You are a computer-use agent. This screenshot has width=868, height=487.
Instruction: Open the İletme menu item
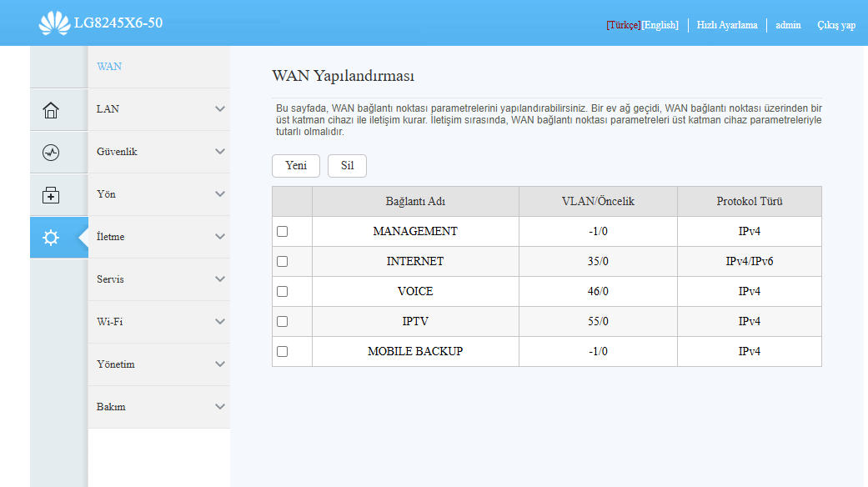tap(159, 237)
